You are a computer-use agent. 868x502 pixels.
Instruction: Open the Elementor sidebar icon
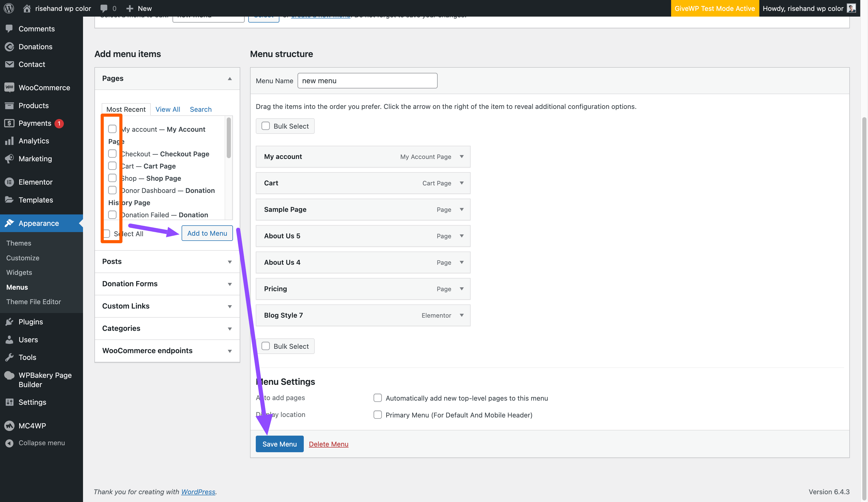[x=9, y=182]
